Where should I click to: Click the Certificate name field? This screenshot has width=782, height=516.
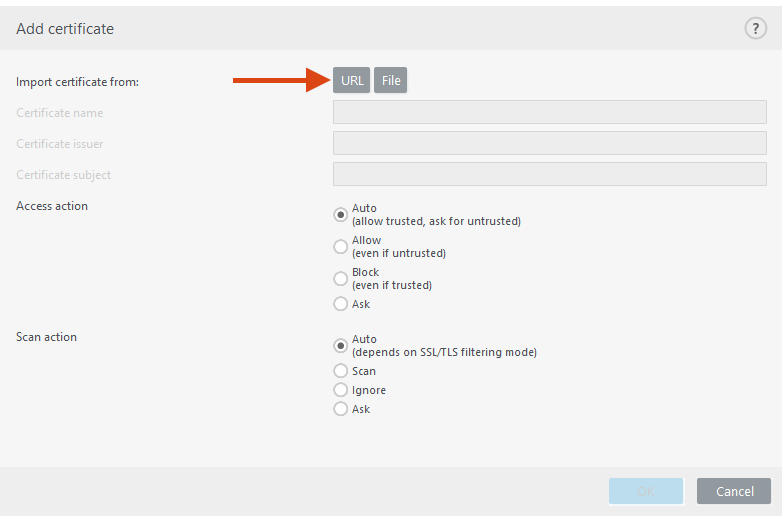[x=549, y=113]
